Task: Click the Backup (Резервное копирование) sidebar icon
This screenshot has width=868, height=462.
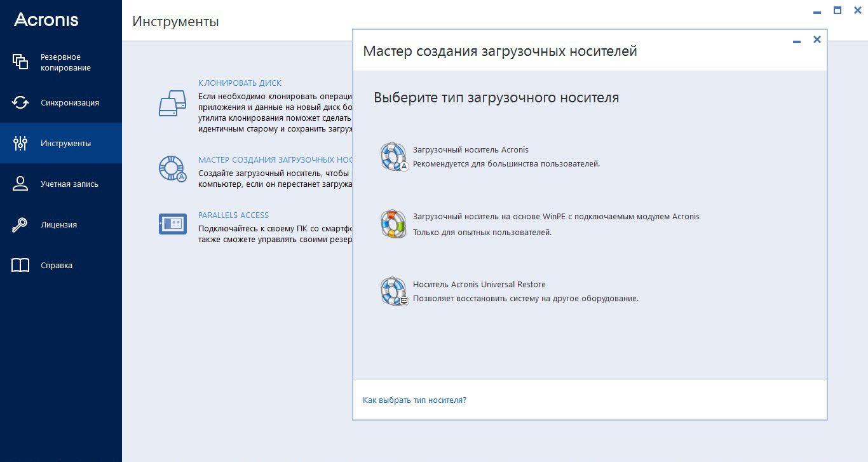Action: (x=20, y=62)
